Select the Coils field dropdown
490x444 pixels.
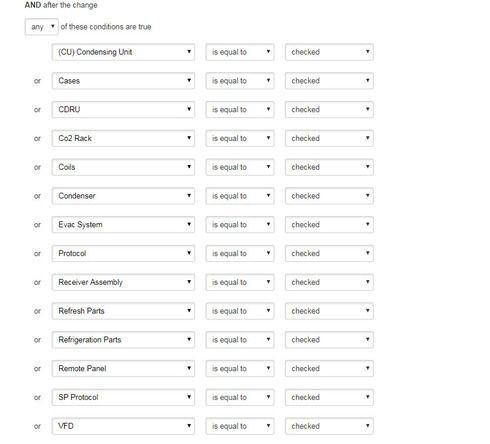(x=123, y=167)
